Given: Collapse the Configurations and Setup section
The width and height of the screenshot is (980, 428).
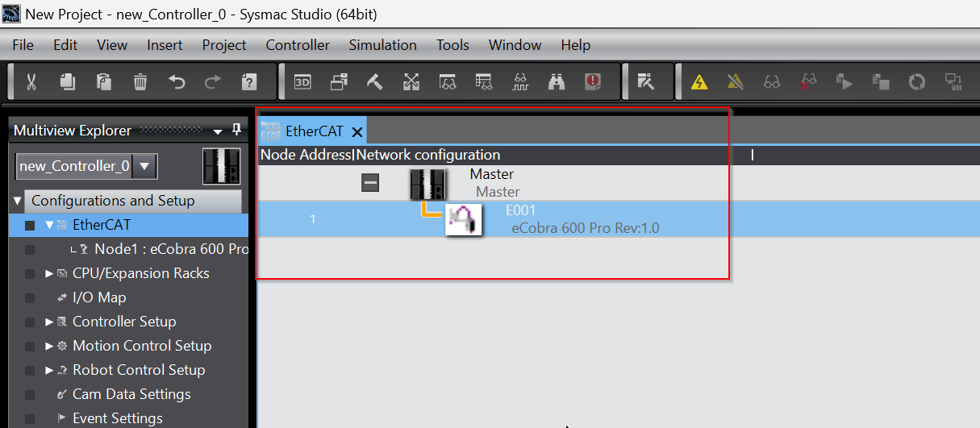Looking at the screenshot, I should coord(18,201).
